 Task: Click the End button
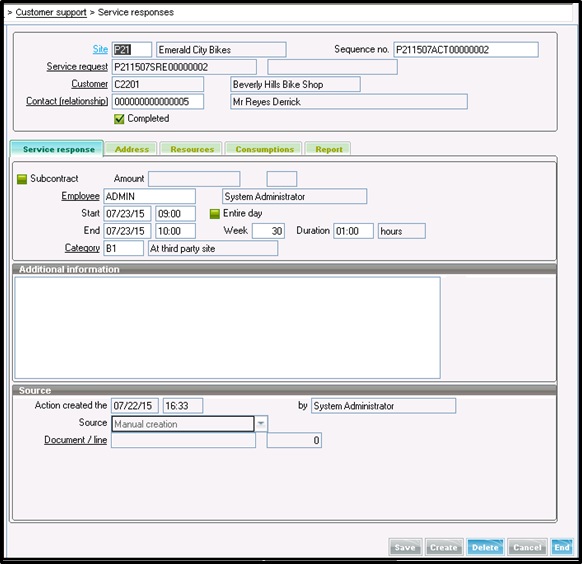click(562, 547)
